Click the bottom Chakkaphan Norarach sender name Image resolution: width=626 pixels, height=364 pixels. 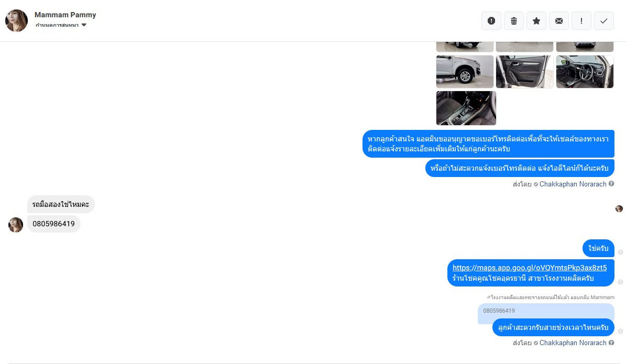[573, 343]
